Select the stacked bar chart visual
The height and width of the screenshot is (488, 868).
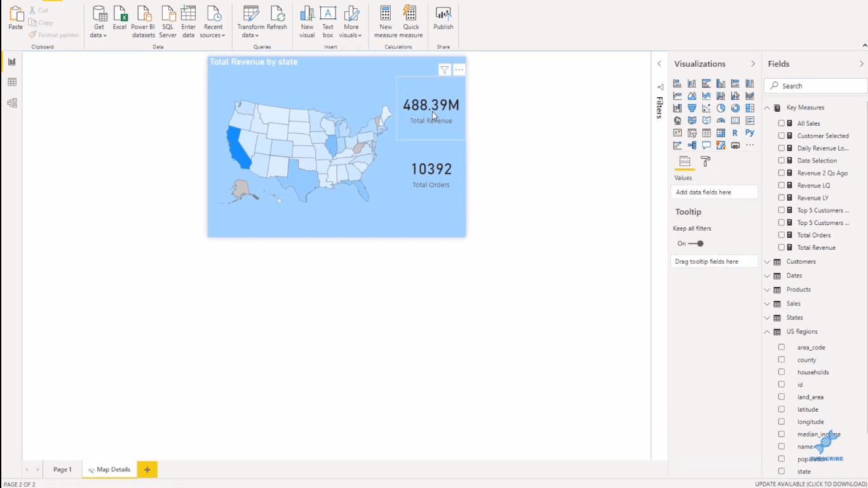coord(677,83)
